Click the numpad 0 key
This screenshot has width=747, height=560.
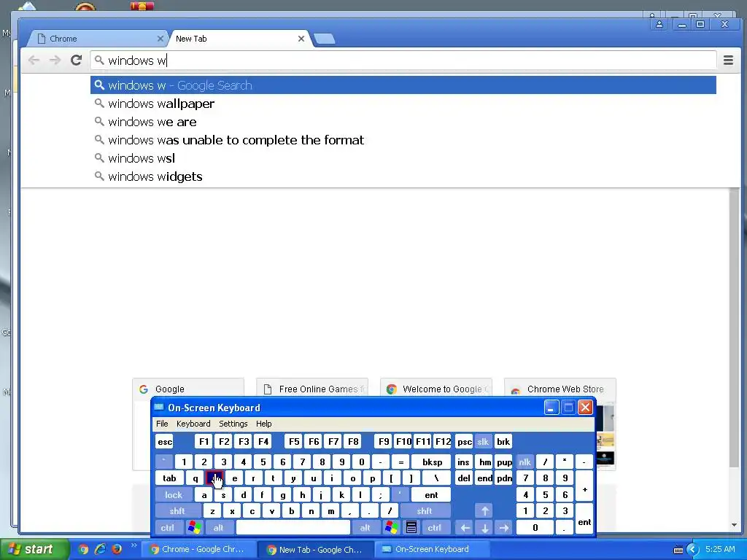(535, 528)
